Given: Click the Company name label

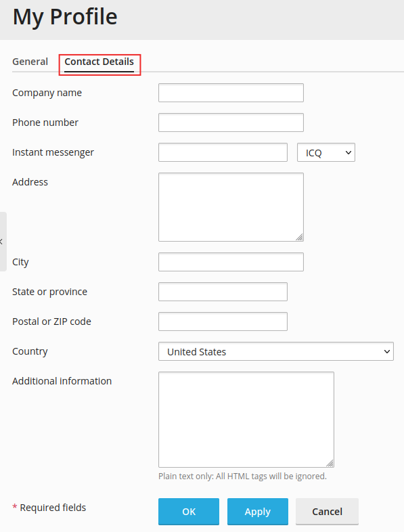Looking at the screenshot, I should (47, 93).
